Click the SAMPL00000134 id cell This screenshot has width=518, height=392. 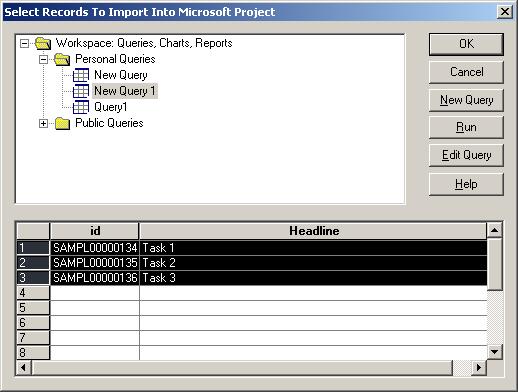(x=95, y=248)
